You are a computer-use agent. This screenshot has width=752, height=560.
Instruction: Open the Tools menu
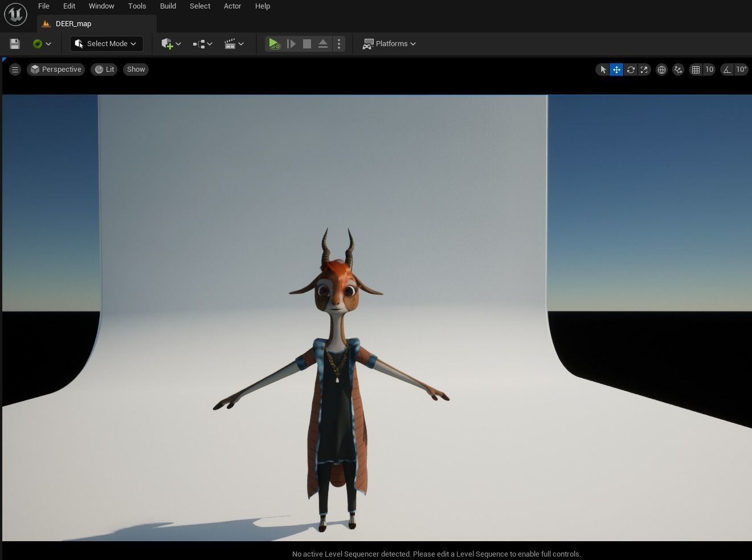click(137, 6)
